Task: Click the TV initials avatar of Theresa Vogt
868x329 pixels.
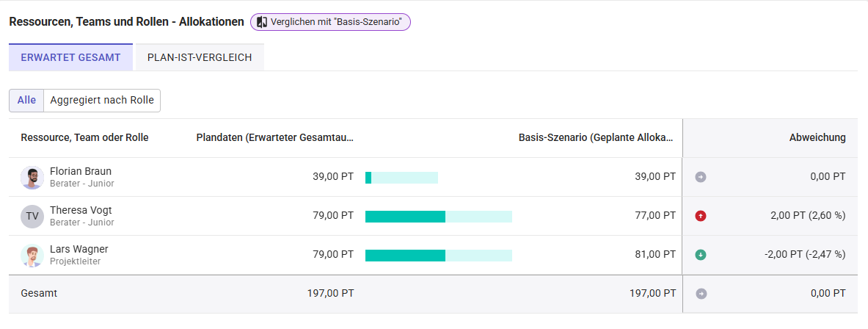Action: (32, 217)
